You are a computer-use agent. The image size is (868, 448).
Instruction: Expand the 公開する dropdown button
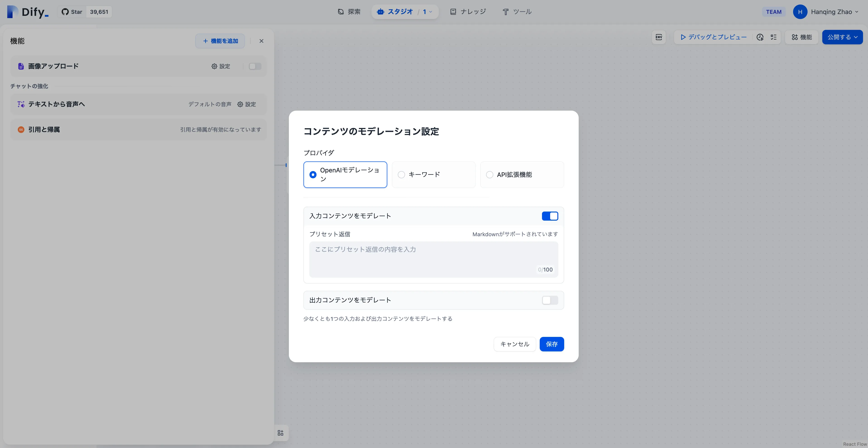click(x=842, y=37)
